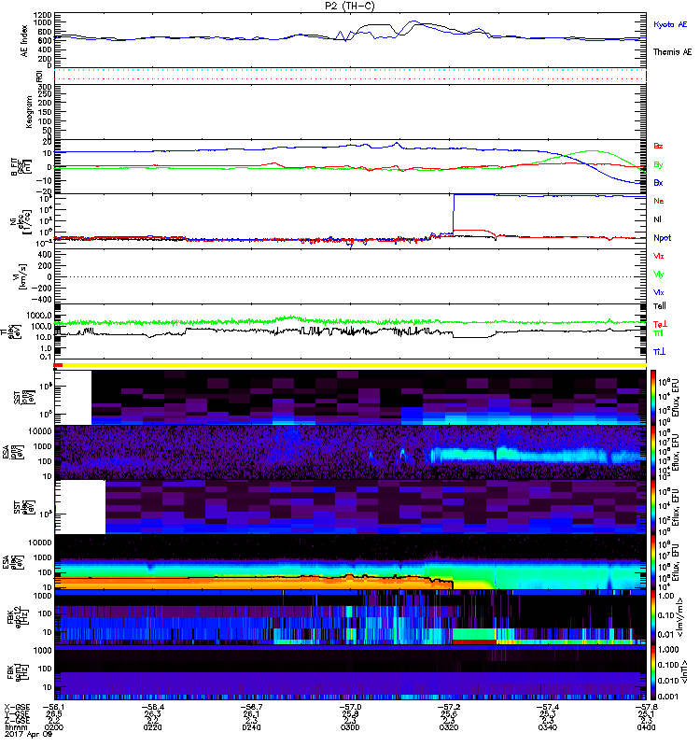This screenshot has width=700, height=747.
Task: Click the "AE Index" y-axis title
Action: pos(24,41)
